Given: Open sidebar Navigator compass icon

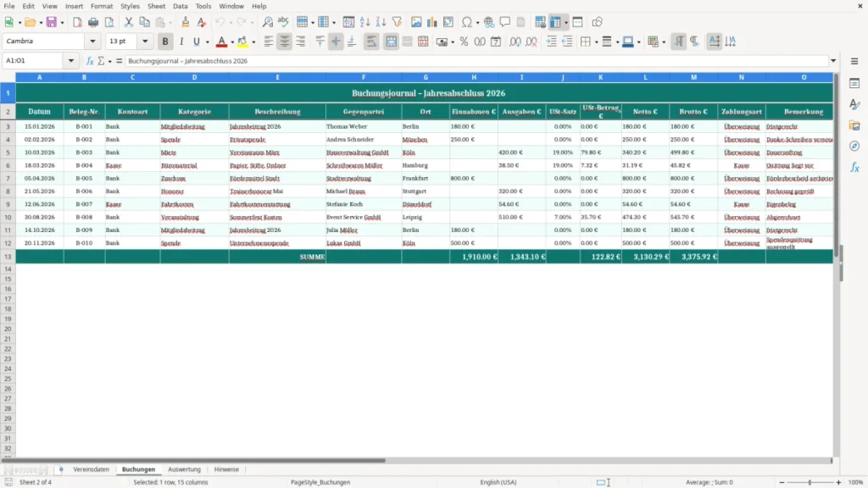Looking at the screenshot, I should tap(854, 146).
